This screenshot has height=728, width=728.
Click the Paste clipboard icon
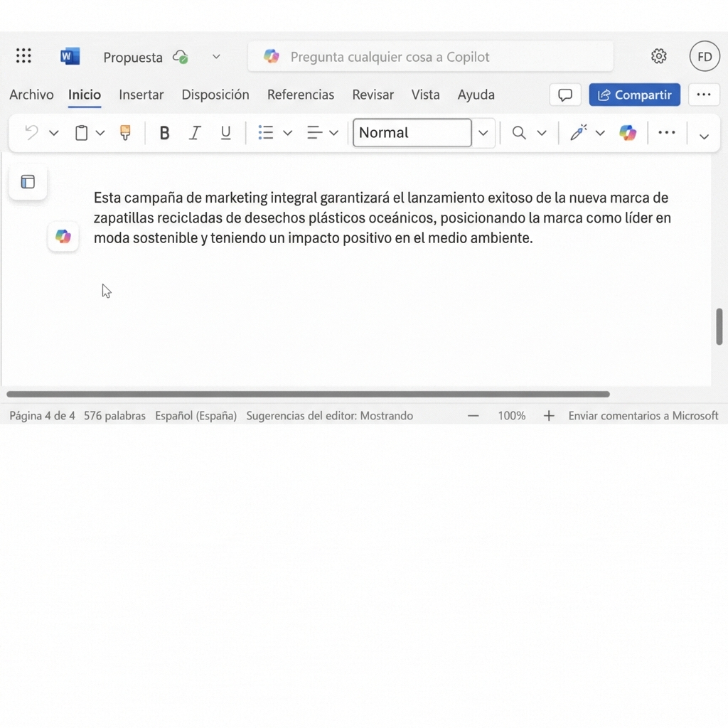(82, 132)
